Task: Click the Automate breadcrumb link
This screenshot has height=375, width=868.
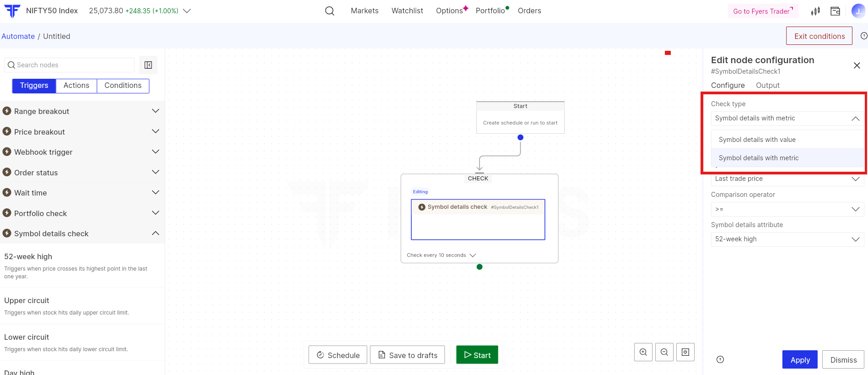Action: [18, 36]
